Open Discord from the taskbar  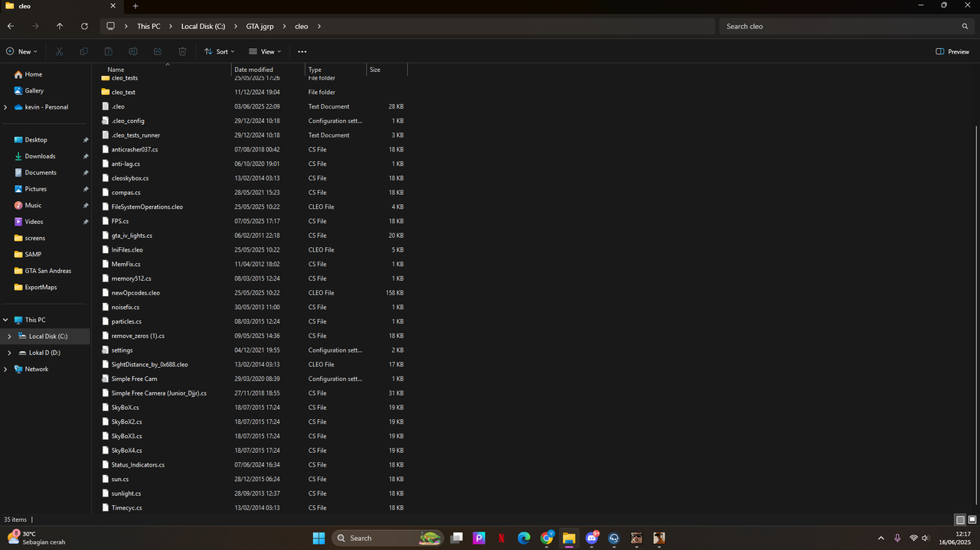tap(592, 538)
